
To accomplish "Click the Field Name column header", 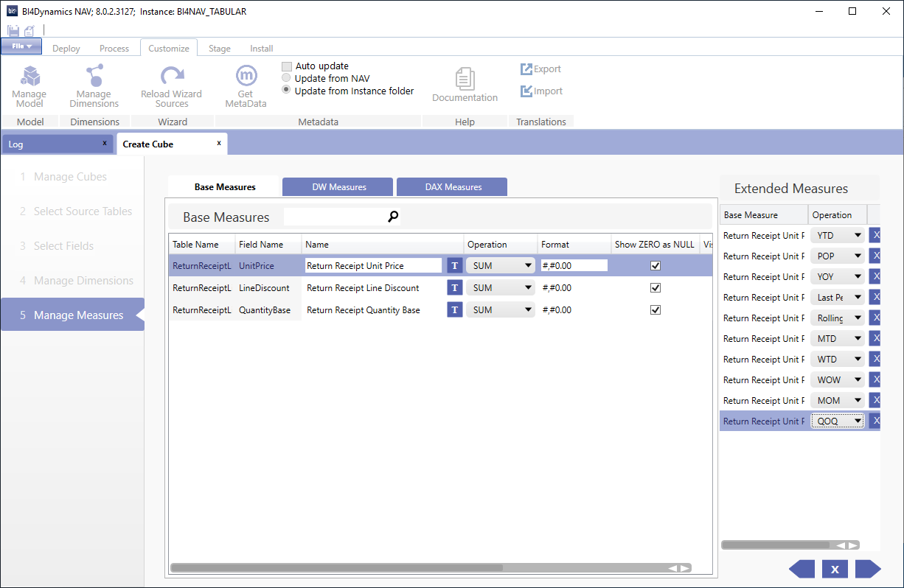I will click(x=268, y=245).
